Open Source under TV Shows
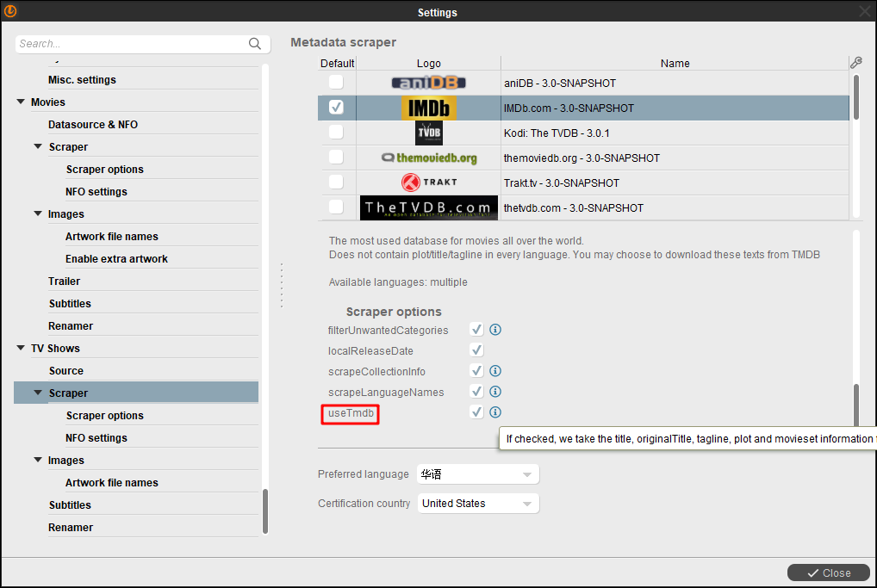The image size is (877, 588). 66,370
